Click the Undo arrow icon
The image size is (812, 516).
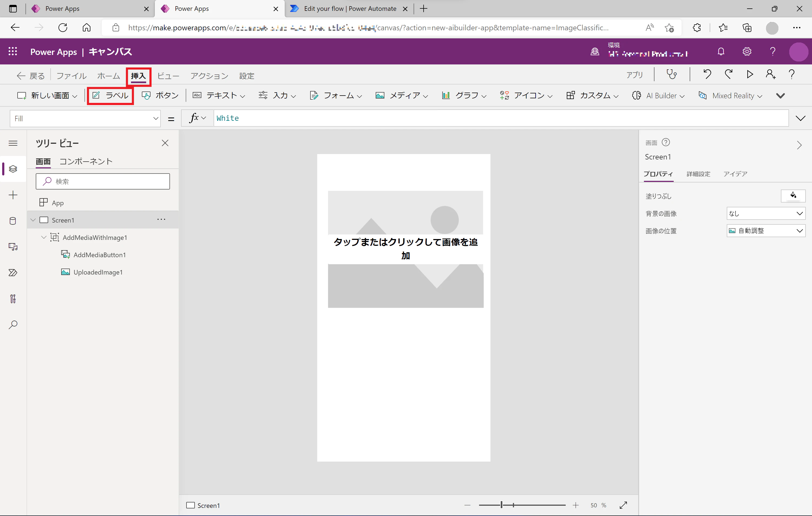coord(707,74)
